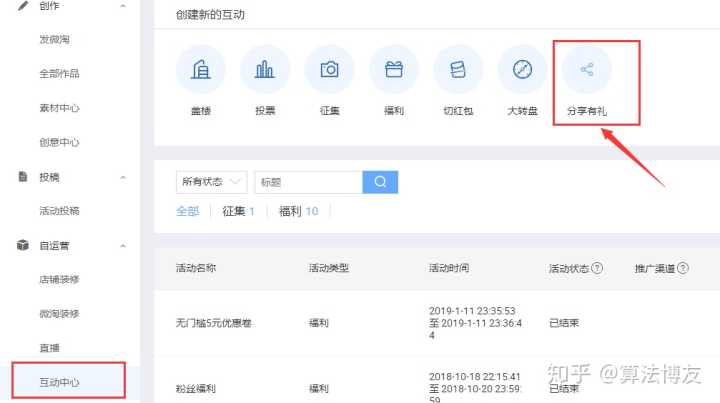
Task: Open 直播 in the sidebar
Action: pos(49,348)
